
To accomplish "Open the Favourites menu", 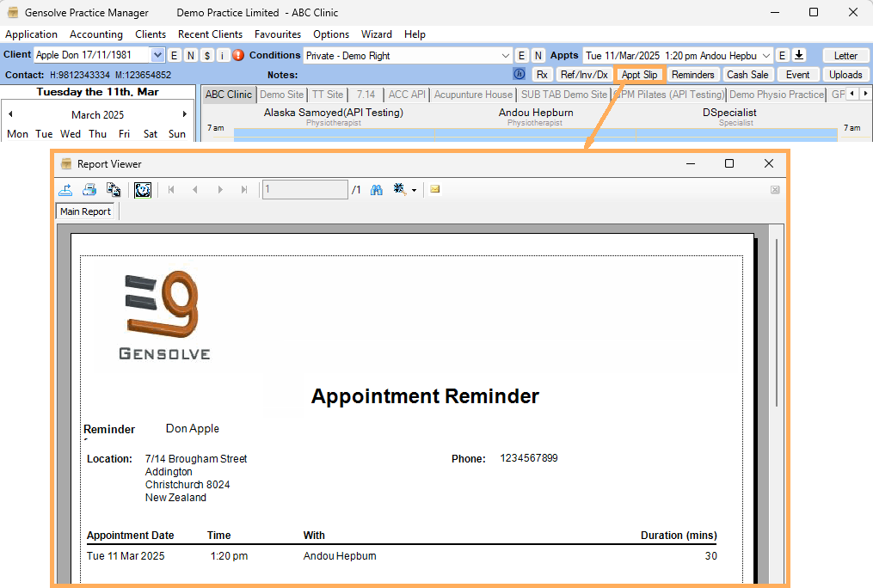I will pos(278,34).
